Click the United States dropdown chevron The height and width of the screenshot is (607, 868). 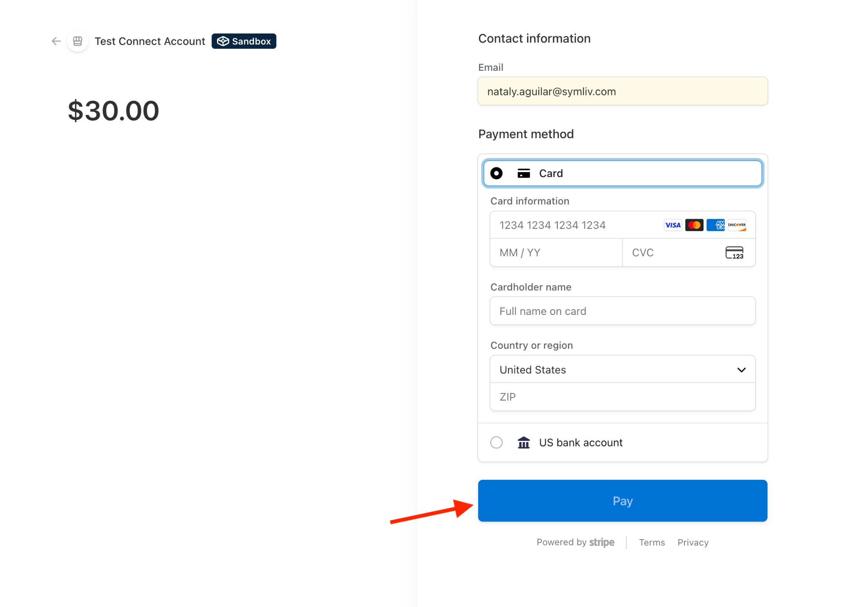[741, 370]
